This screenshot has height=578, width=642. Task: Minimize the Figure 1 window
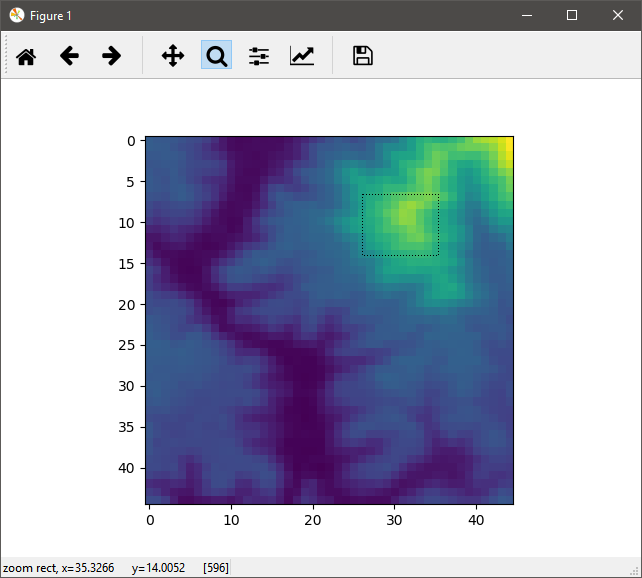[x=527, y=16]
